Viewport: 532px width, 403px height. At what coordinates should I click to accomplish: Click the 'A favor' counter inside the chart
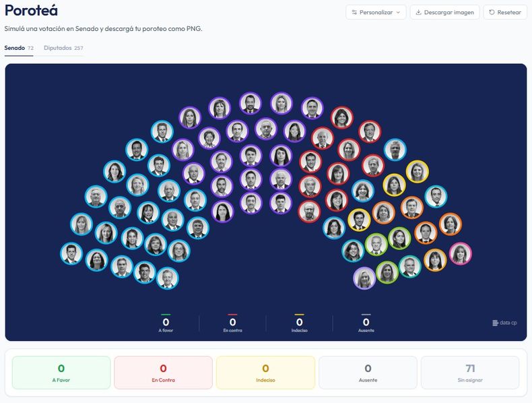click(x=166, y=324)
